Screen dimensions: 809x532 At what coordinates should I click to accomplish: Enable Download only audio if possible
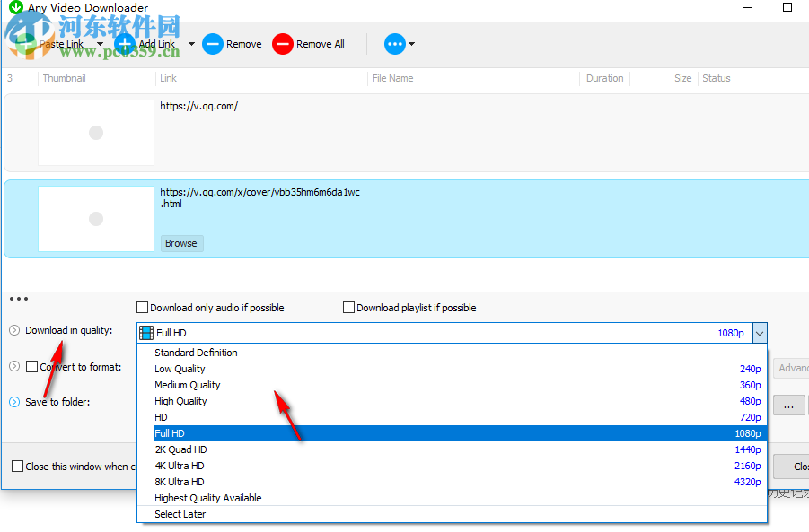(x=141, y=307)
